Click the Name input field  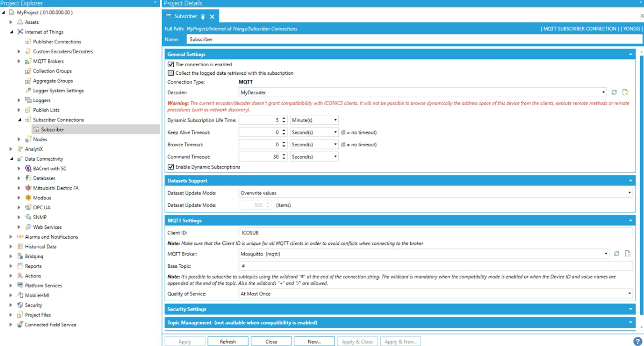[415, 40]
